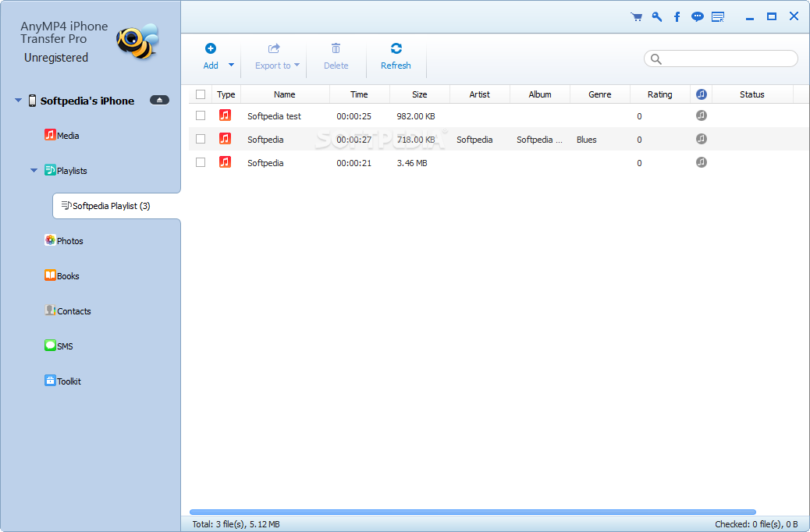Click the music type icon for Softpedia test

[x=225, y=115]
